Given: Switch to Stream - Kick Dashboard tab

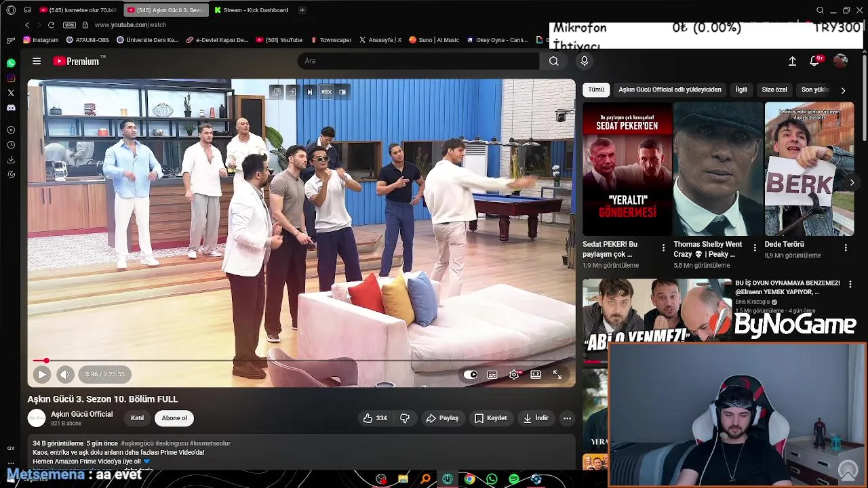Looking at the screenshot, I should coord(251,10).
